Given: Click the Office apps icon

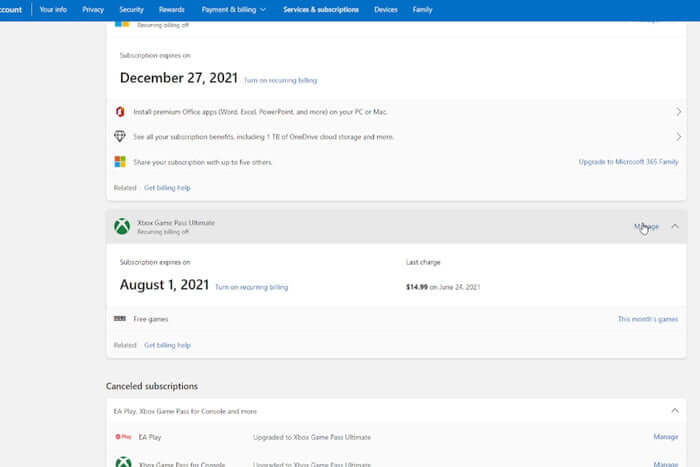Looking at the screenshot, I should (120, 112).
